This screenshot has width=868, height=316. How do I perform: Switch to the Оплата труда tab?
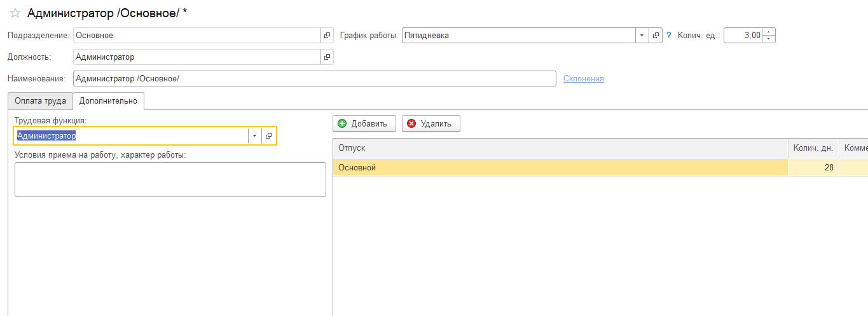point(40,101)
